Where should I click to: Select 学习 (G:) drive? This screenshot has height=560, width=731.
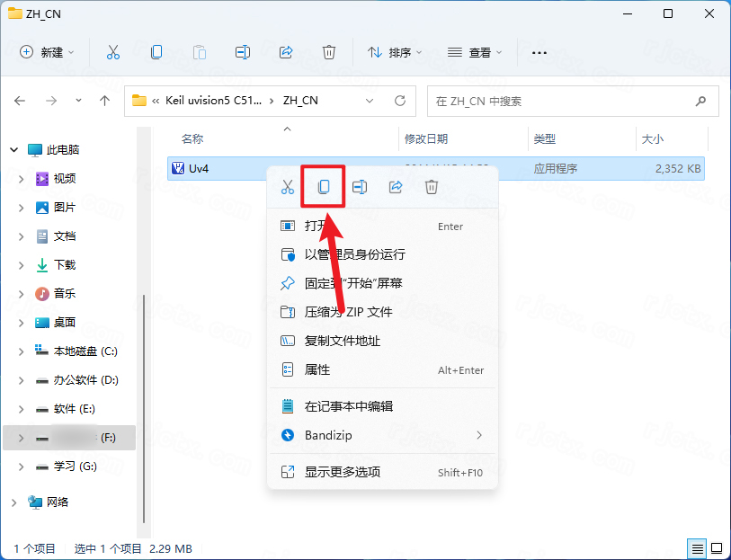75,467
